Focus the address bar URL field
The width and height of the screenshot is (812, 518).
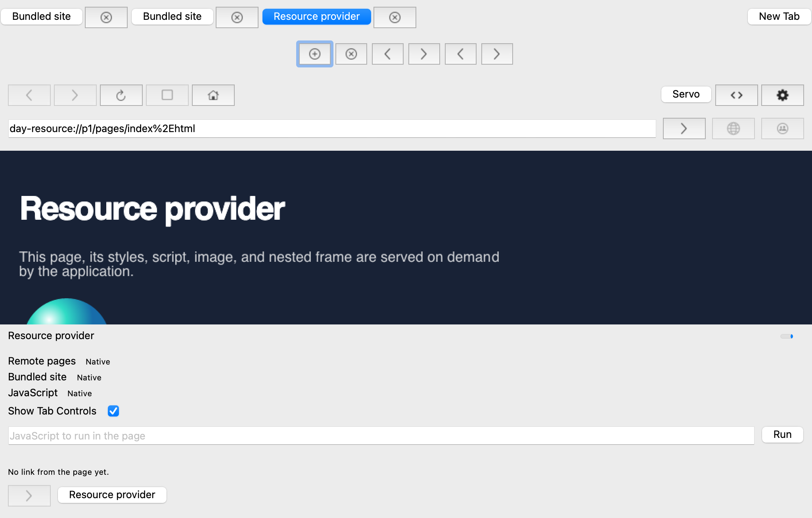pos(332,129)
